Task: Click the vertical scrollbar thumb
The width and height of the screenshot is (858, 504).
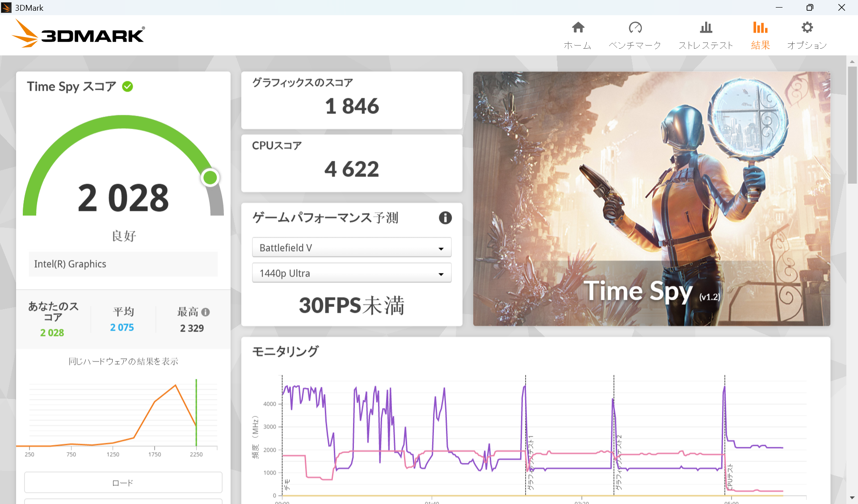Action: pos(852,125)
